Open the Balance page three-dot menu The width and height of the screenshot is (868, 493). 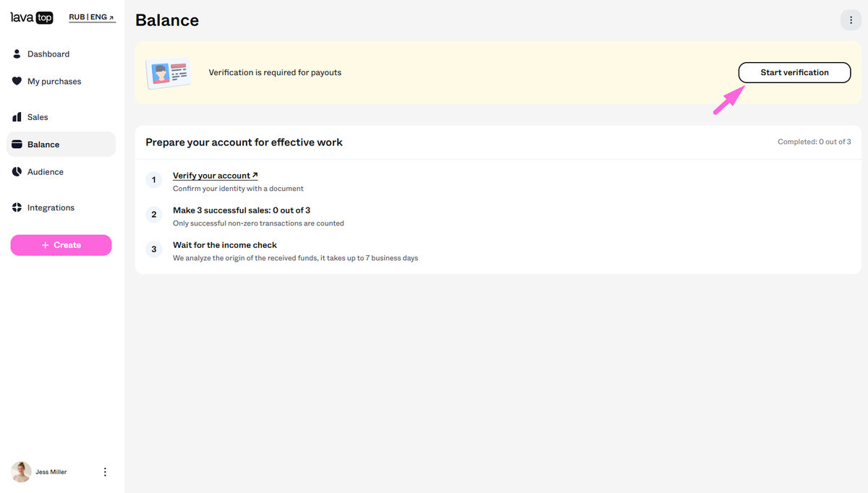[850, 20]
